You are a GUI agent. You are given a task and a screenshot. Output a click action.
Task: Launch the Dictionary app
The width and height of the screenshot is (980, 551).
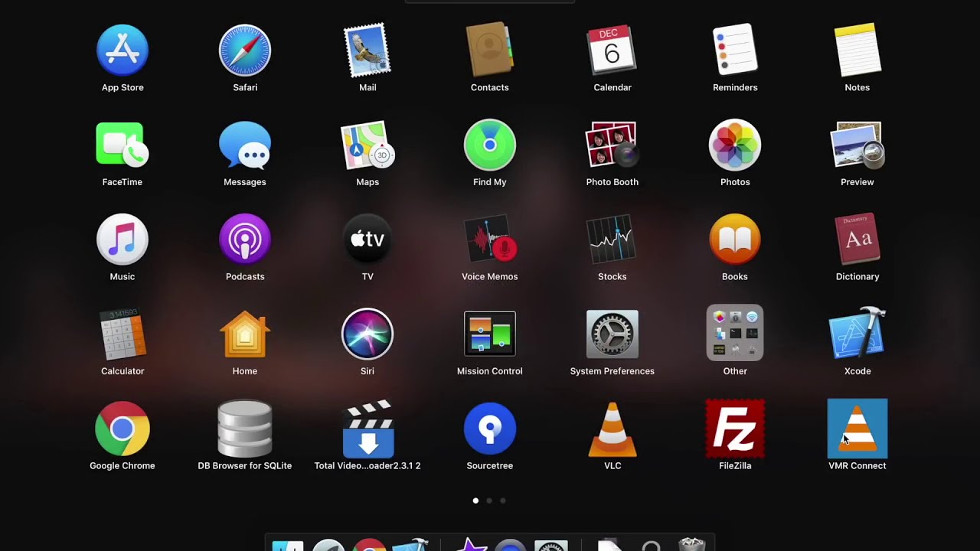[x=857, y=240]
